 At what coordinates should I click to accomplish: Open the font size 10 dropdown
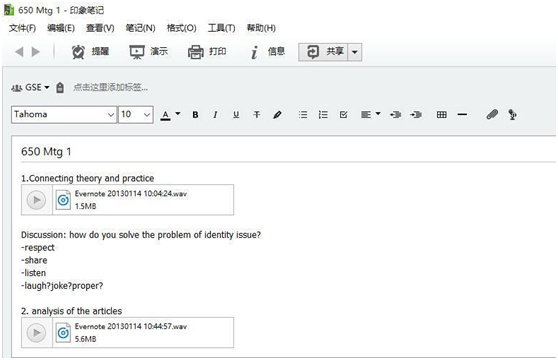(x=136, y=115)
